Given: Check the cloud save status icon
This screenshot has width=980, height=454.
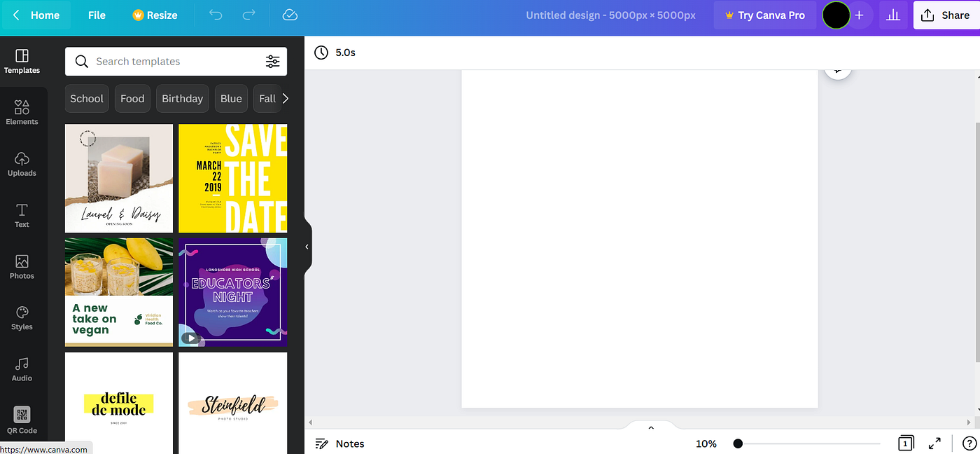Looking at the screenshot, I should pyautogui.click(x=290, y=15).
